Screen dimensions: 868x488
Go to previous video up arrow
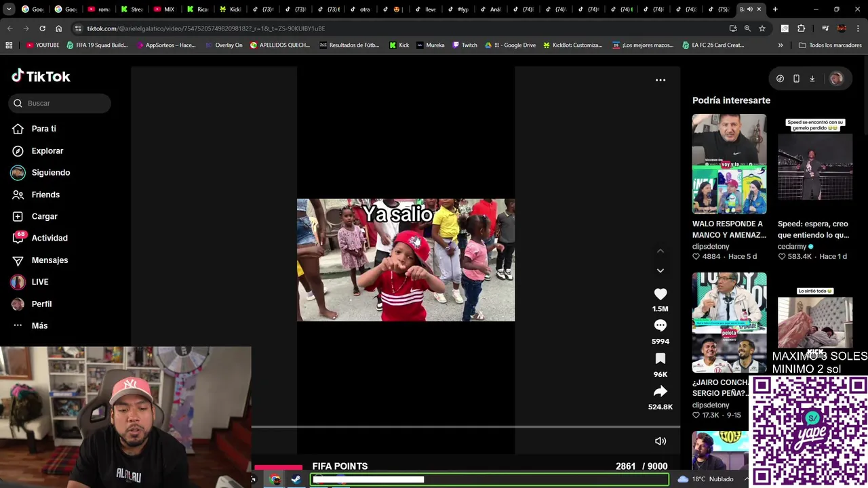660,251
